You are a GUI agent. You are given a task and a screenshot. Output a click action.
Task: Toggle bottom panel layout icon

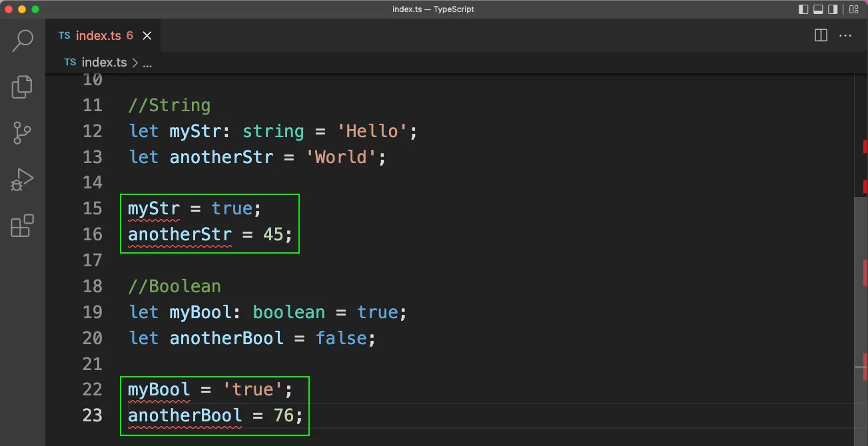tap(818, 9)
